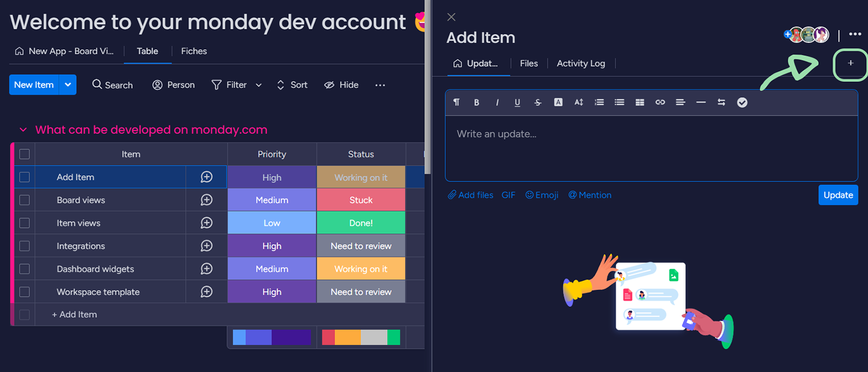The width and height of the screenshot is (868, 372).
Task: Switch to the Activity Log tab
Action: coord(580,63)
